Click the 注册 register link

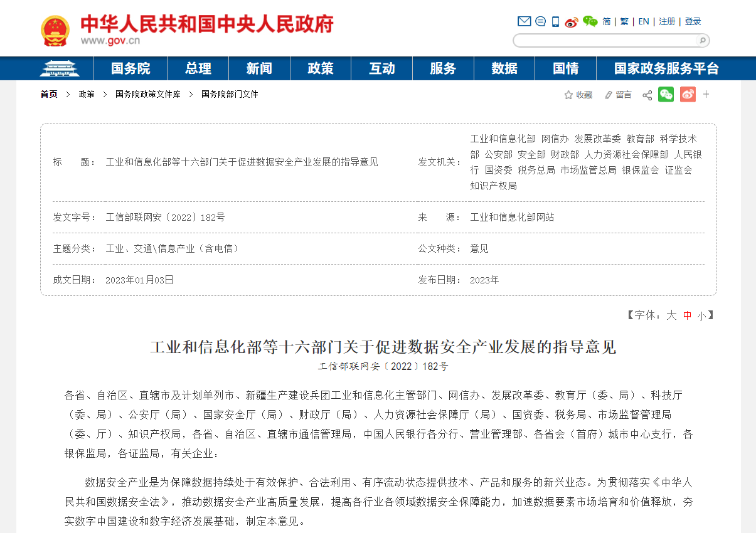point(667,21)
